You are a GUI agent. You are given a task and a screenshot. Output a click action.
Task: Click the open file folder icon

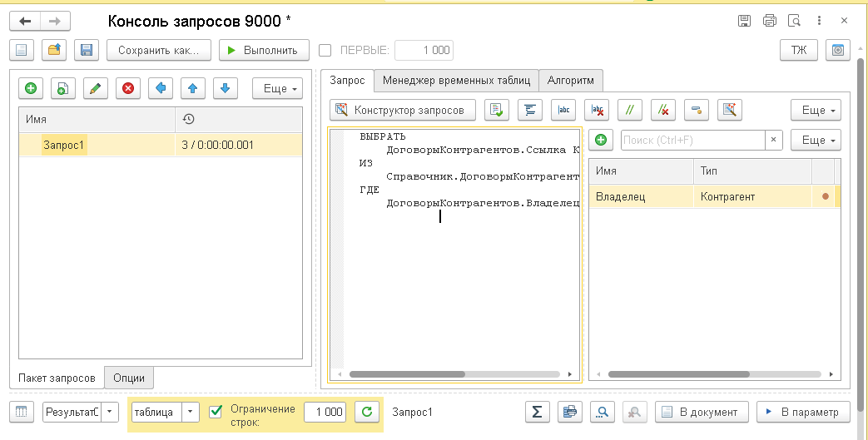pos(54,50)
